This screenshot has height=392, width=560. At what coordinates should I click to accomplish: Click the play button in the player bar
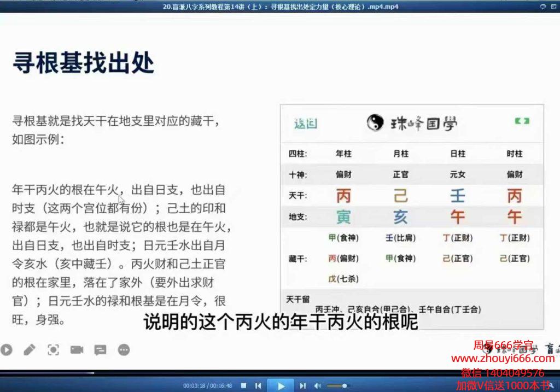[281, 385]
